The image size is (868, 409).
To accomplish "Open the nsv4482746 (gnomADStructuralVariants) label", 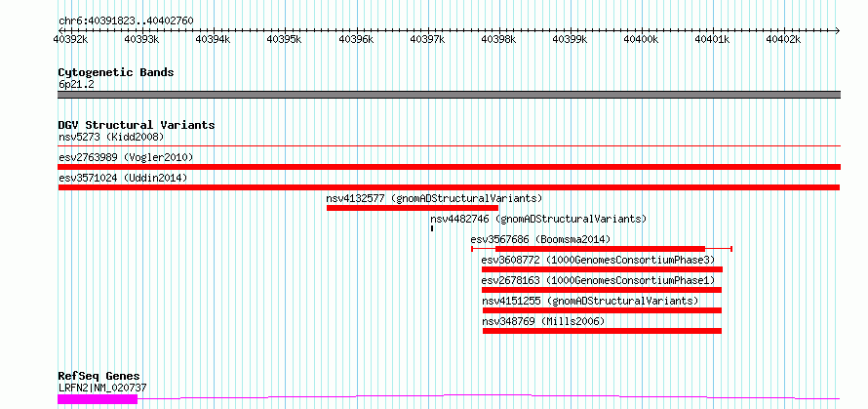I will pos(538,219).
